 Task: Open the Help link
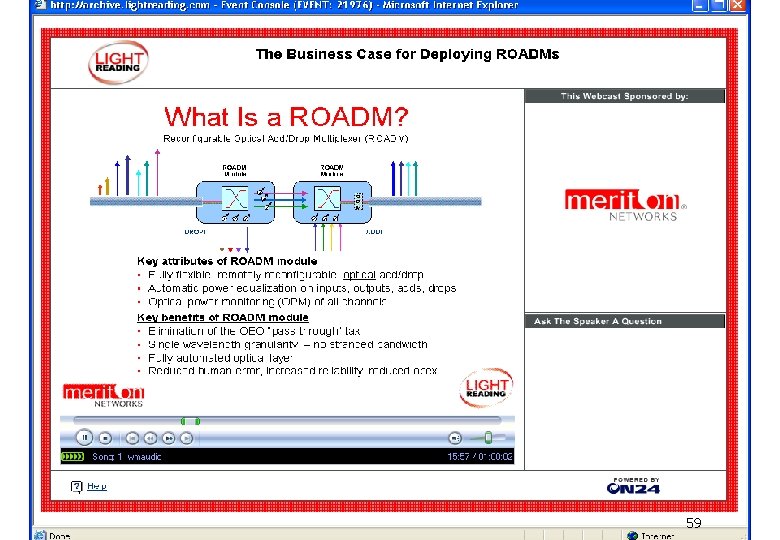pyautogui.click(x=97, y=486)
